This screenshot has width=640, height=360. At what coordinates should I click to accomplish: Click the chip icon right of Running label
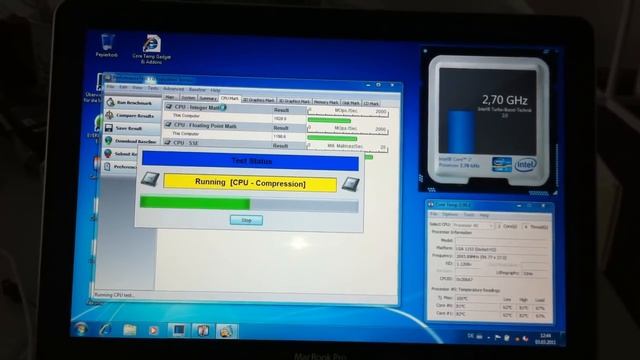pos(350,184)
